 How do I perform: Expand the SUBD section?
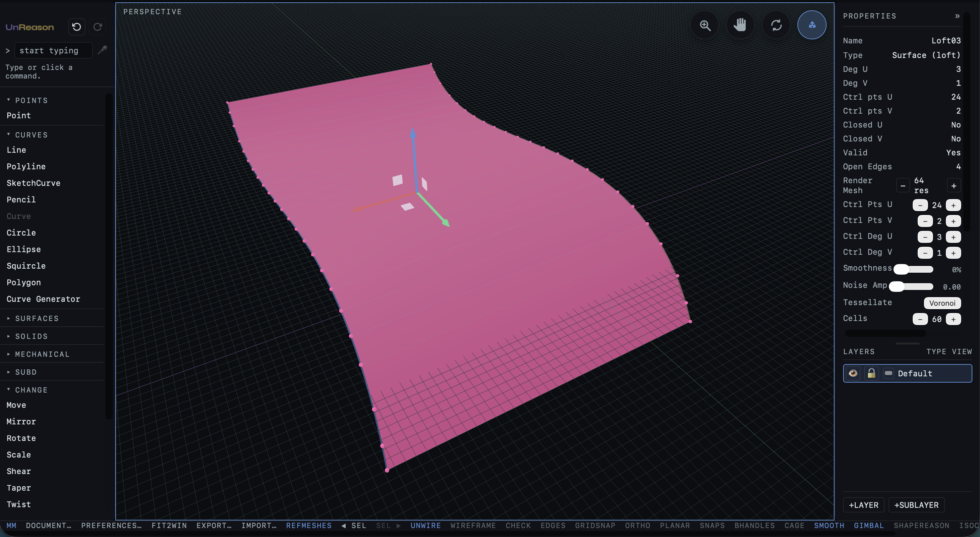coord(22,372)
